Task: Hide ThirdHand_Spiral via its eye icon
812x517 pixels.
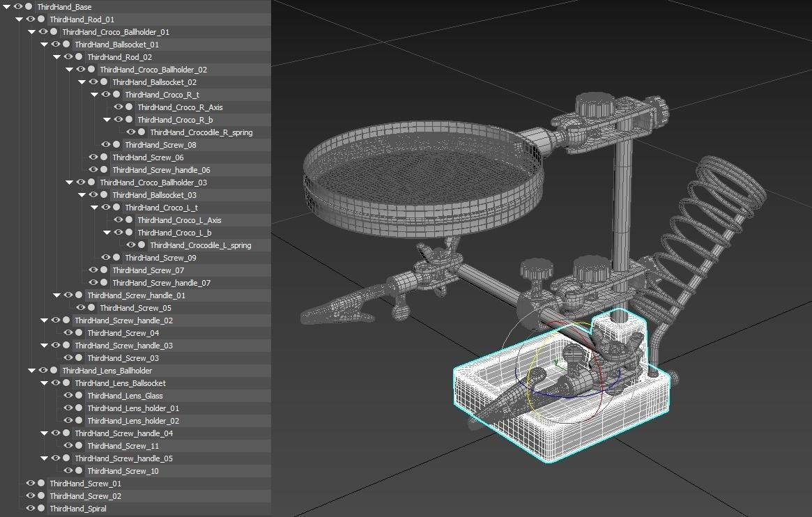Action: (x=31, y=508)
